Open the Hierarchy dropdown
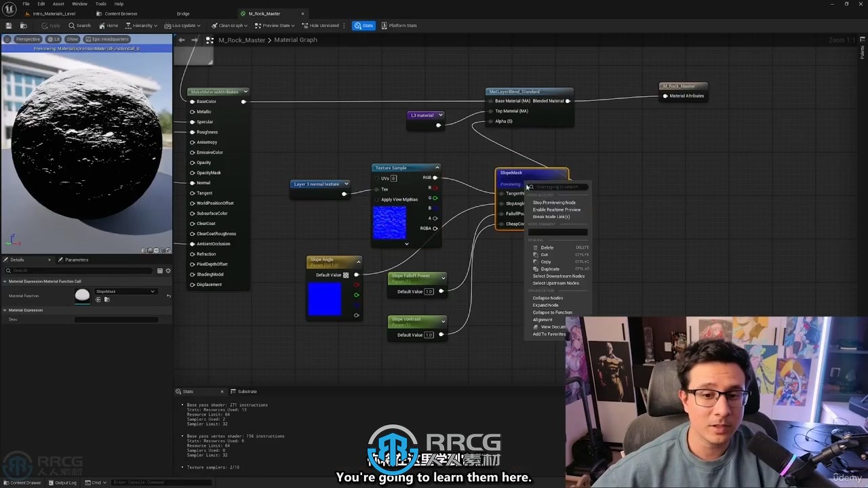Viewport: 868px width, 488px height. tap(142, 26)
